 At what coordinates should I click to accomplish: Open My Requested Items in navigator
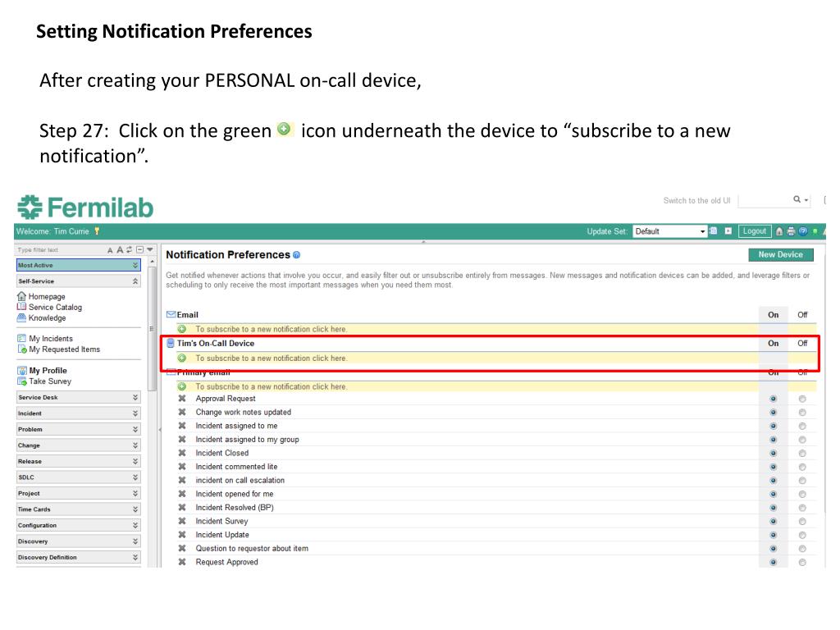(x=64, y=349)
